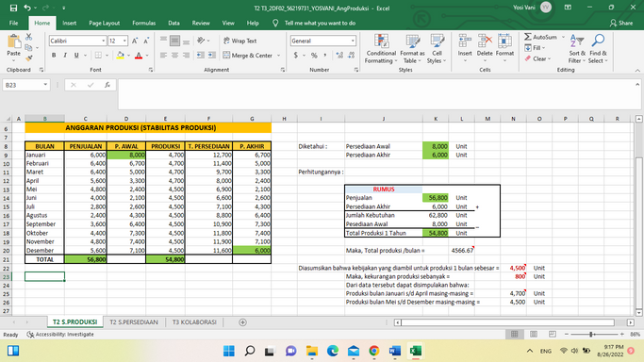Click the Share button
The image size is (644, 362).
click(x=621, y=23)
